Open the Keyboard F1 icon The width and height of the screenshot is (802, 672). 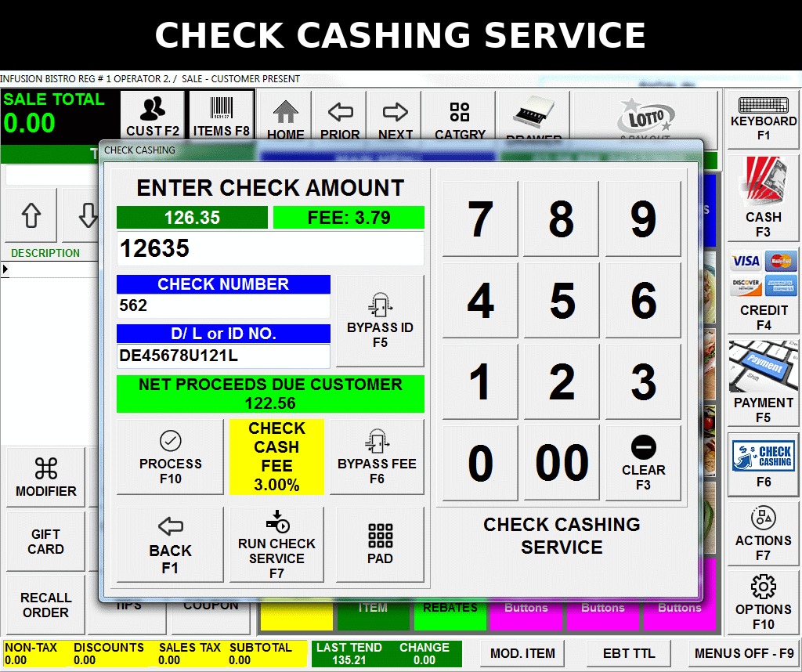click(763, 120)
